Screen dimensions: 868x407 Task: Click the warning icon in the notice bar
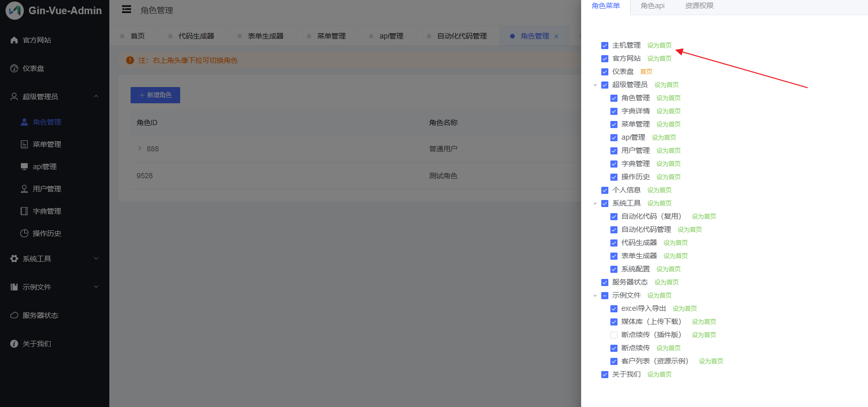click(x=130, y=60)
